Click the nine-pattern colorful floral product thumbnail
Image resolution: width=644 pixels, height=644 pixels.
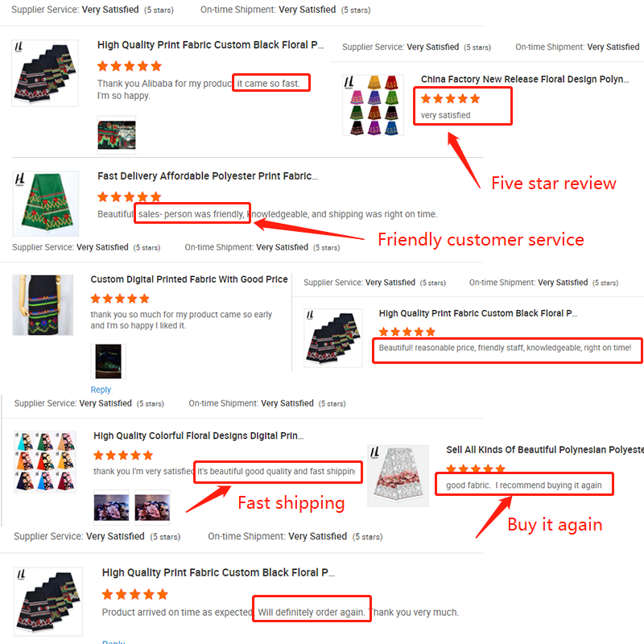coord(45,461)
